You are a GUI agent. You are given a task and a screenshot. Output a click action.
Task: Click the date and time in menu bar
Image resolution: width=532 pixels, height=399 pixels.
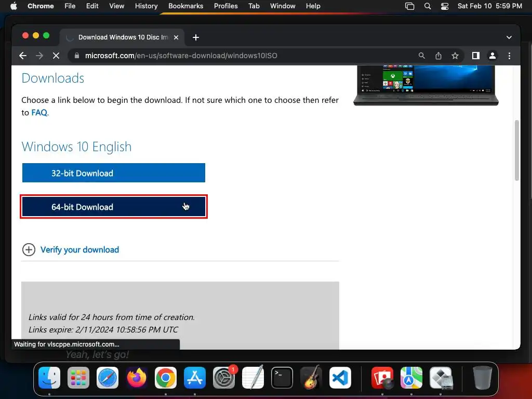[x=489, y=6]
